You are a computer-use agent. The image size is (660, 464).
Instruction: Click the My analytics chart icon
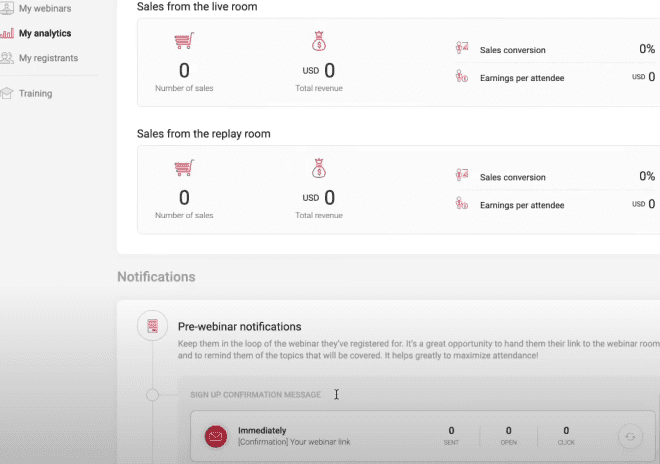[x=7, y=33]
